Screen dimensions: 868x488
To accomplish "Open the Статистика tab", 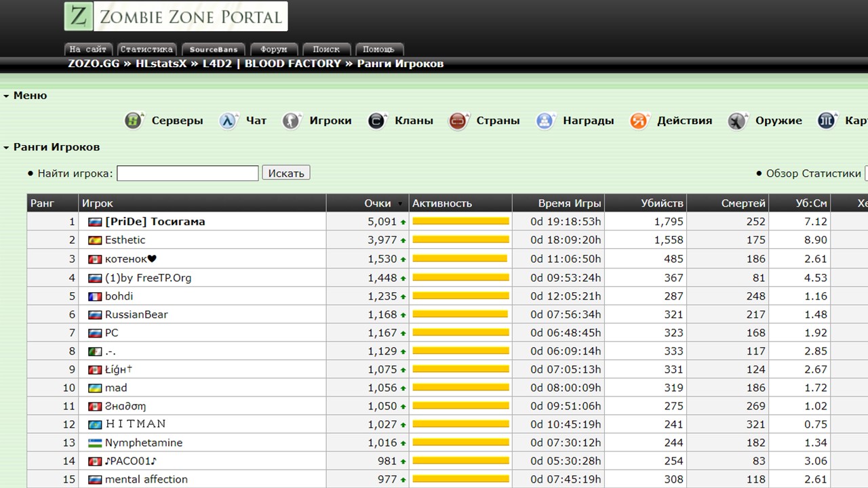I will (146, 49).
